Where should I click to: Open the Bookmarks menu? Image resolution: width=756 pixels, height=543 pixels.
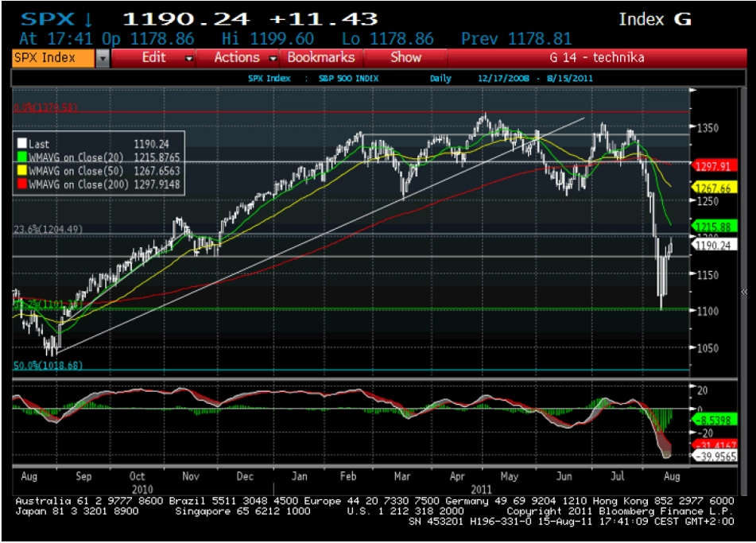[x=321, y=58]
